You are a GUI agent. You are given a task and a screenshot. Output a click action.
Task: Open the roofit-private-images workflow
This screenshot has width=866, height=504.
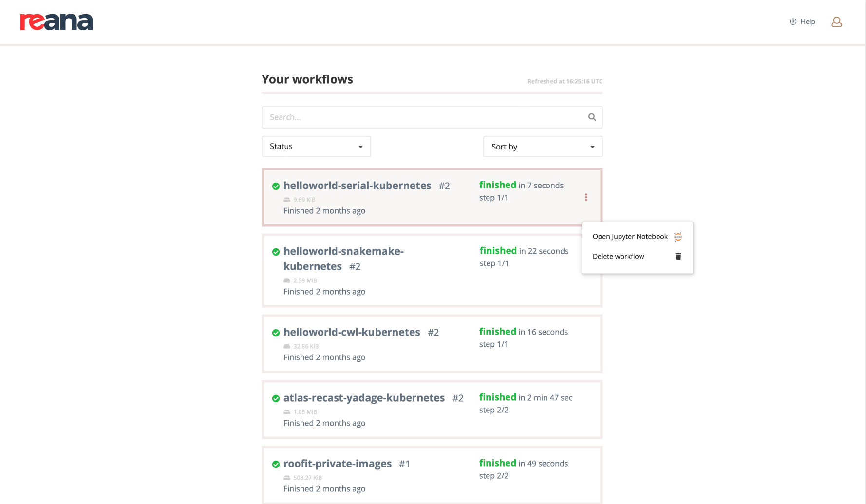337,464
